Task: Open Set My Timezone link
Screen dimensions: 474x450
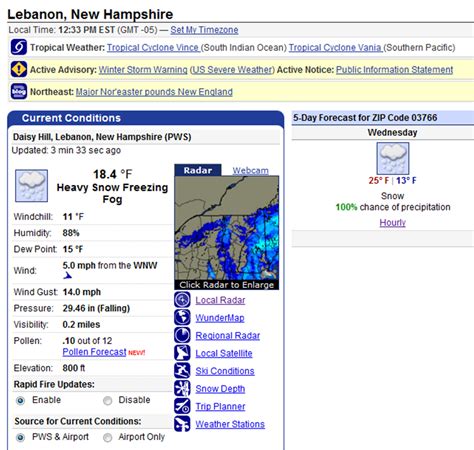Action: coord(204,30)
